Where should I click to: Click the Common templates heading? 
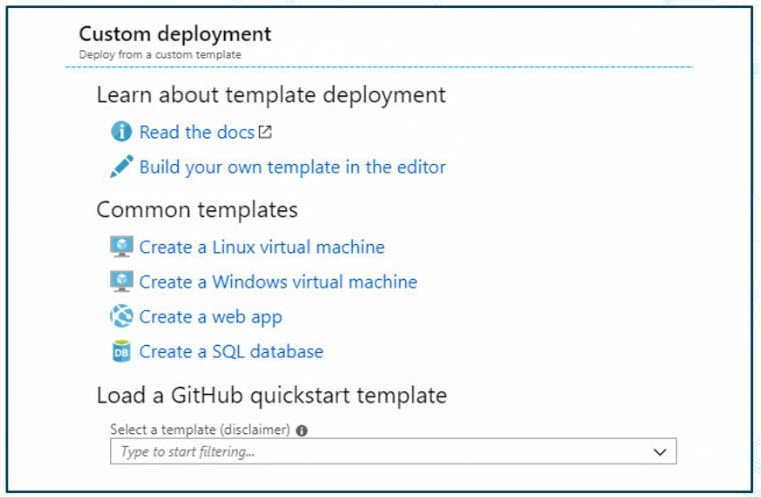pos(197,210)
